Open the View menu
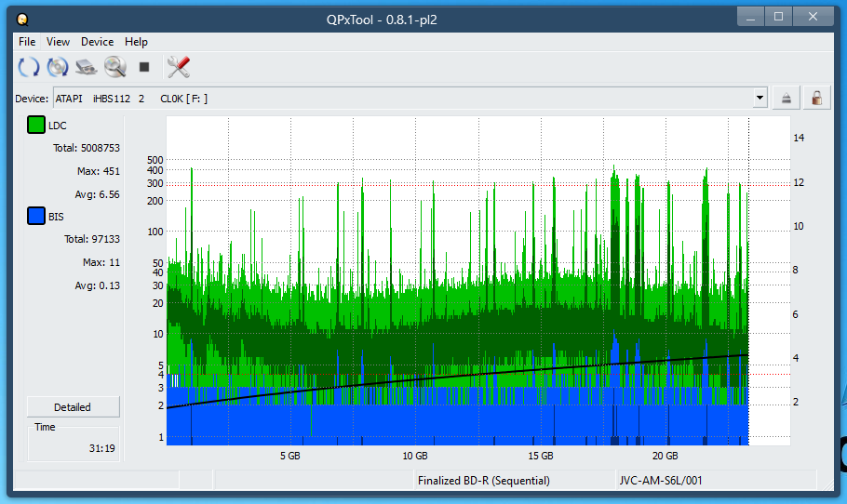This screenshot has height=504, width=847. tap(58, 42)
